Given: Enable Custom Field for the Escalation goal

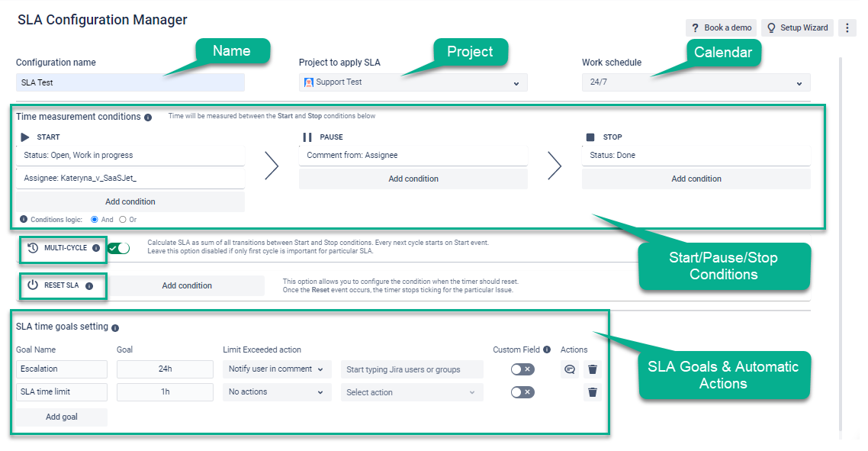Looking at the screenshot, I should coord(523,369).
